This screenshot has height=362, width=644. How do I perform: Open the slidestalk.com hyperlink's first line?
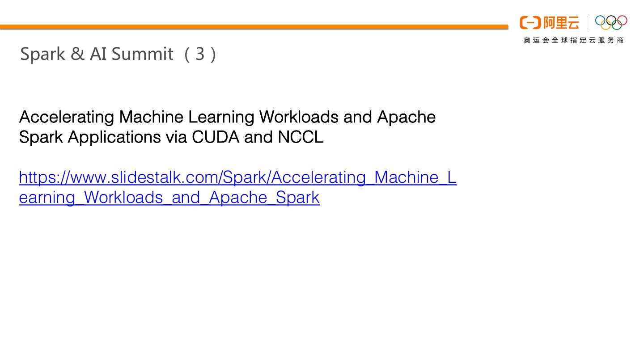pos(237,177)
